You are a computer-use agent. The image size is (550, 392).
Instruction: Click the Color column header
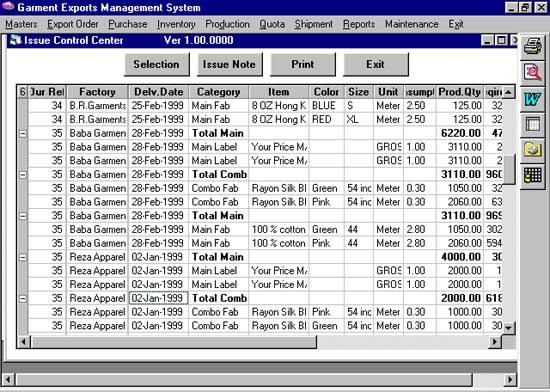coord(327,92)
